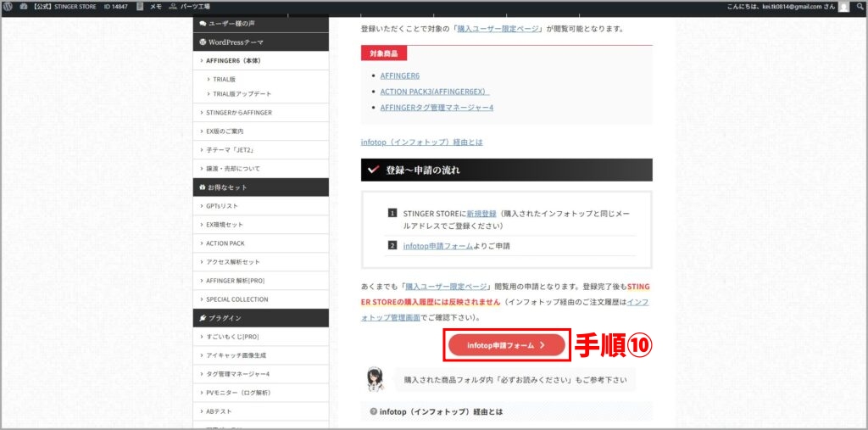The width and height of the screenshot is (868, 430).
Task: Select すごいもくじ[PRO] in plugin list
Action: click(x=231, y=337)
